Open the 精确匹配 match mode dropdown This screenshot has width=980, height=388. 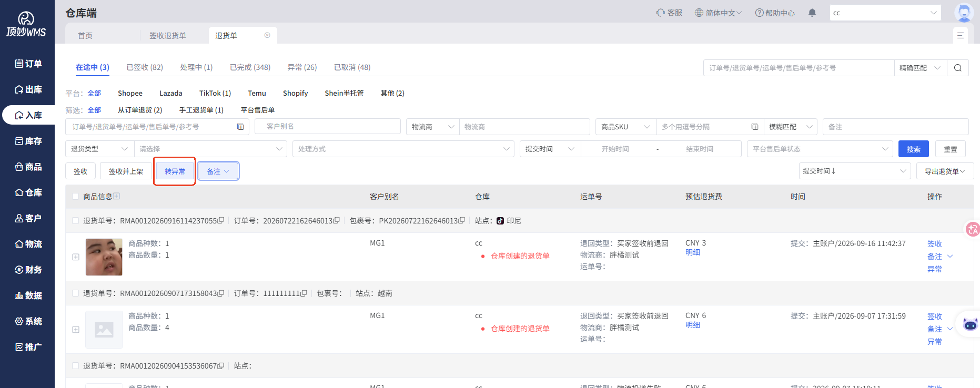point(920,68)
